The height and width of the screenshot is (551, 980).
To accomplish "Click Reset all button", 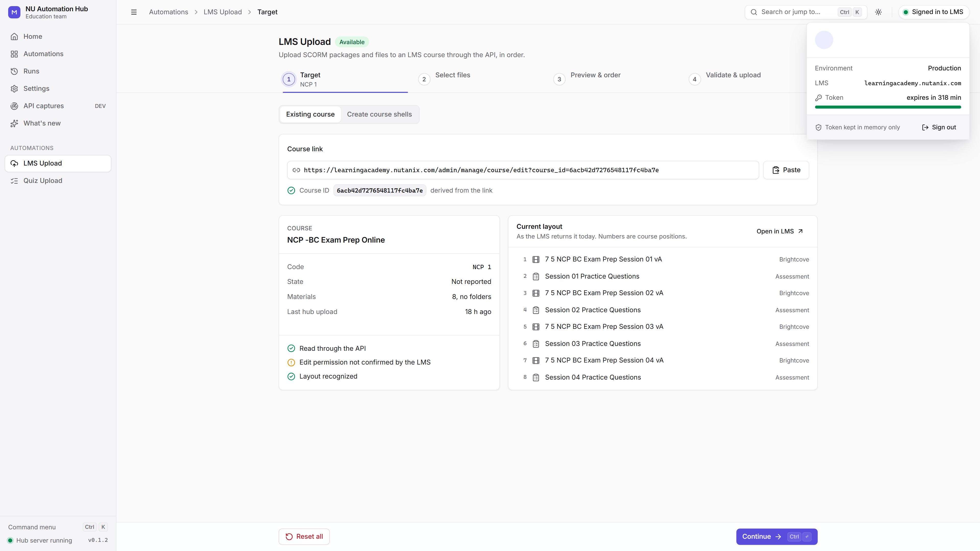I will (x=304, y=536).
